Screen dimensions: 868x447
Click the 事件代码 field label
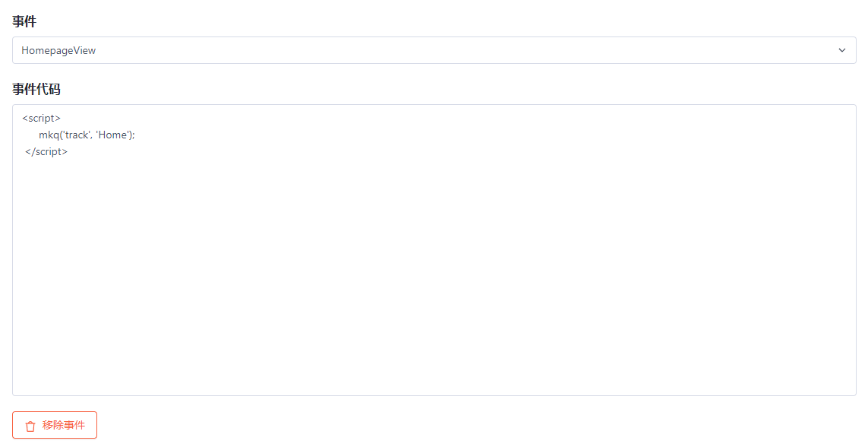pos(36,89)
